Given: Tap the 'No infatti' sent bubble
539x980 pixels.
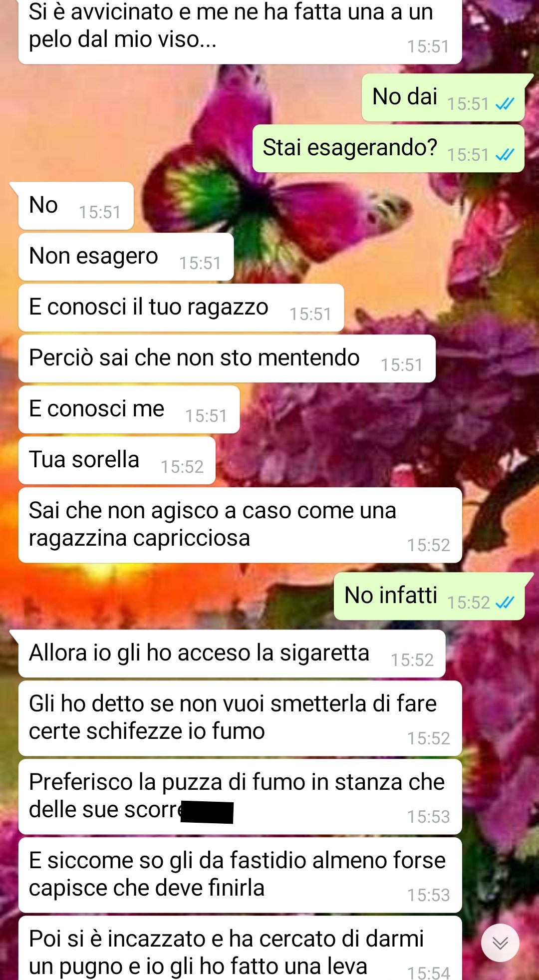Looking at the screenshot, I should pyautogui.click(x=429, y=597).
